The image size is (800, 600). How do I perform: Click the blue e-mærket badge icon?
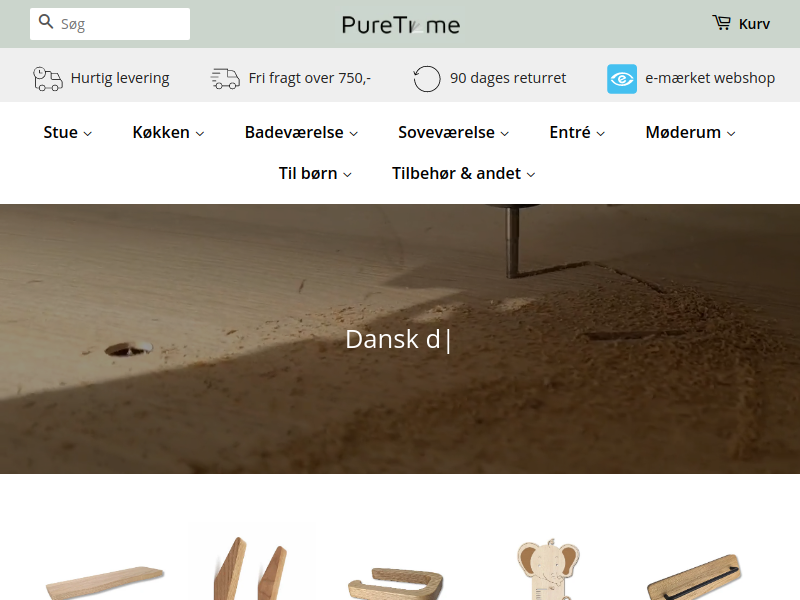tap(621, 79)
